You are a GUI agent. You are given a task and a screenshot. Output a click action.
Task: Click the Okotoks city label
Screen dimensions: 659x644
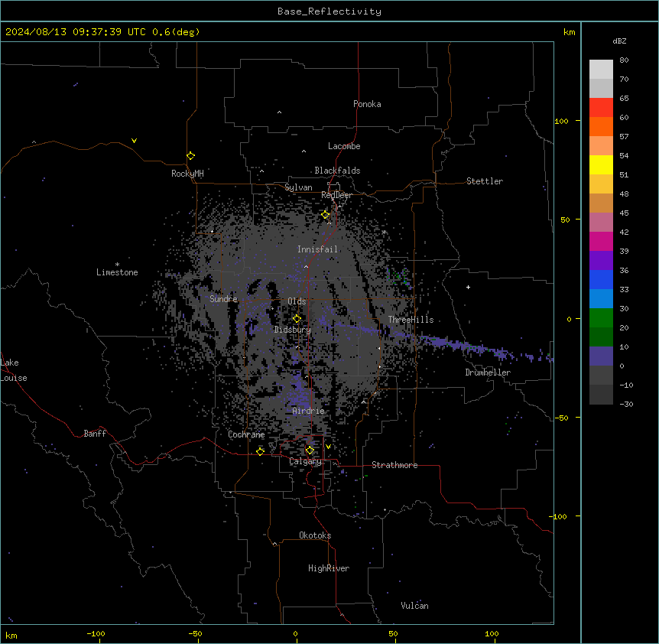point(315,535)
